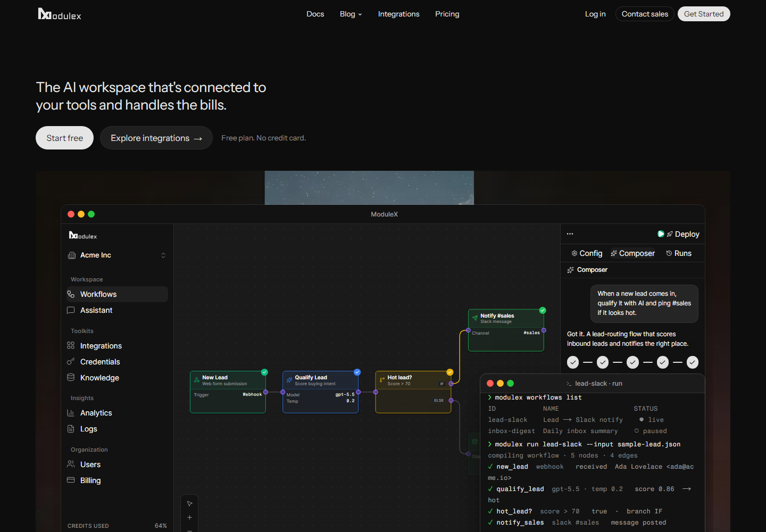Viewport: 766px width, 532px height.
Task: Click the Get Started button
Action: [704, 14]
